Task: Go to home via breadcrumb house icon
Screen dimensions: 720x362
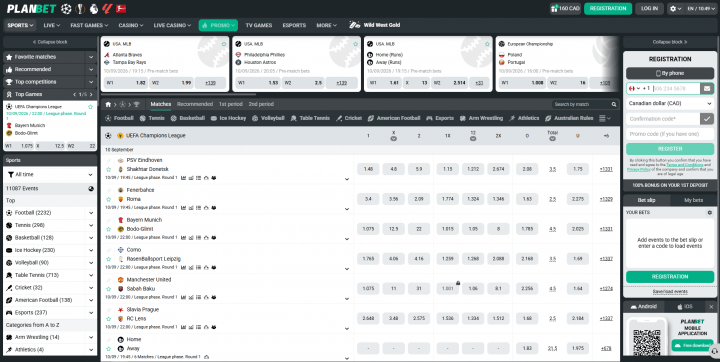Action: click(x=108, y=104)
